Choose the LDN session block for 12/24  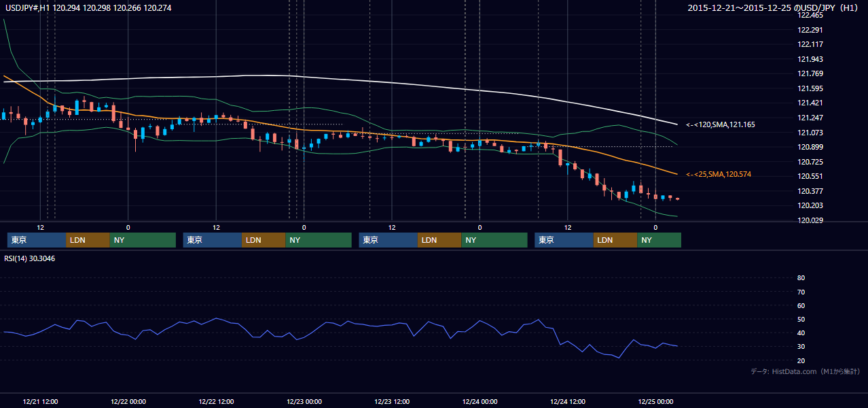pyautogui.click(x=615, y=240)
